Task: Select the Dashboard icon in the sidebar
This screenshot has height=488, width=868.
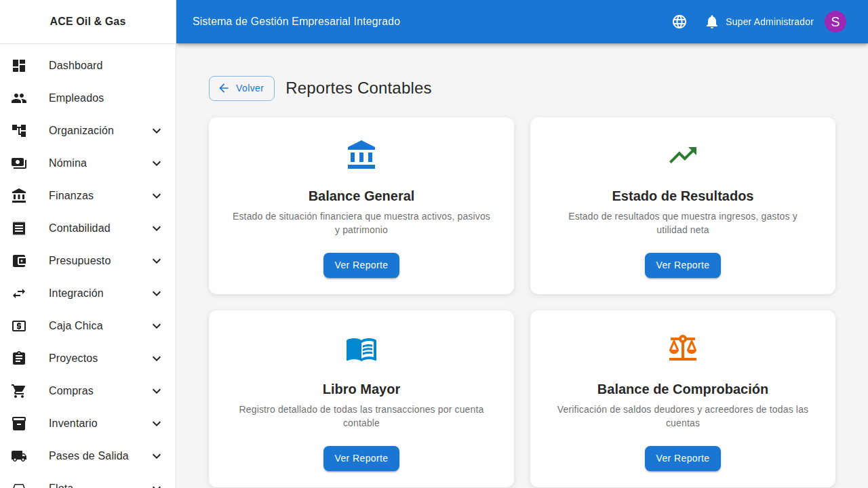Action: click(19, 66)
